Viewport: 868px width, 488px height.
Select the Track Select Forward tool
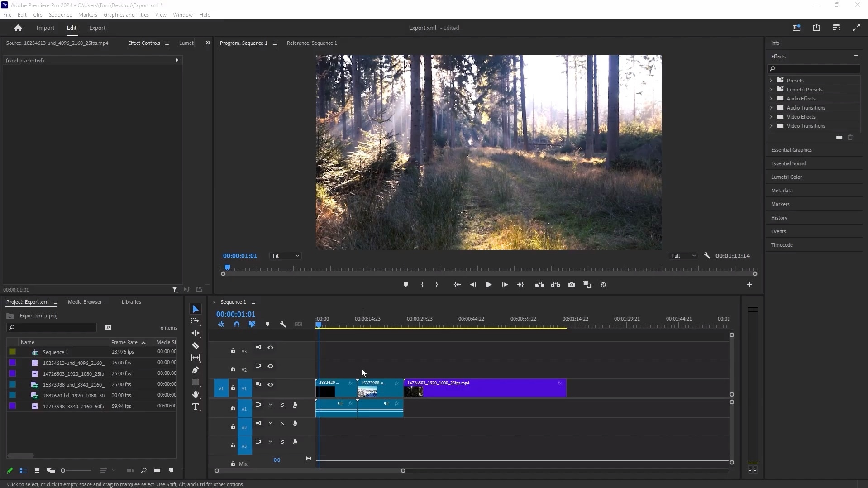coord(196,321)
